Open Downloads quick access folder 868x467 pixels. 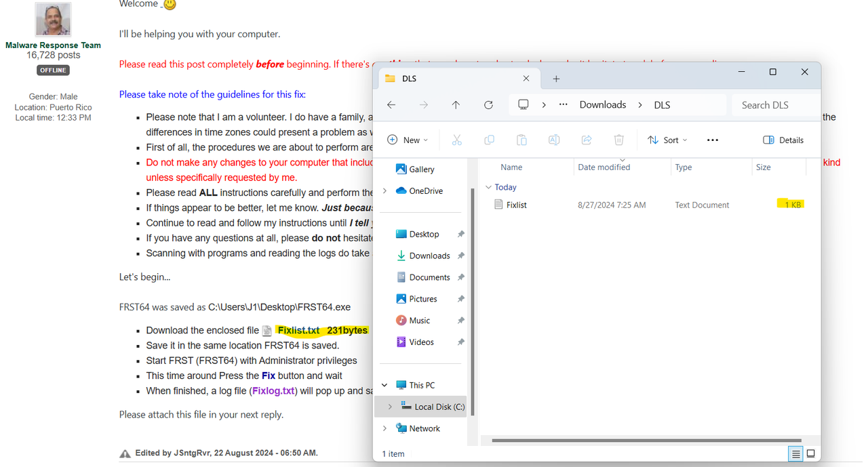[x=422, y=256]
